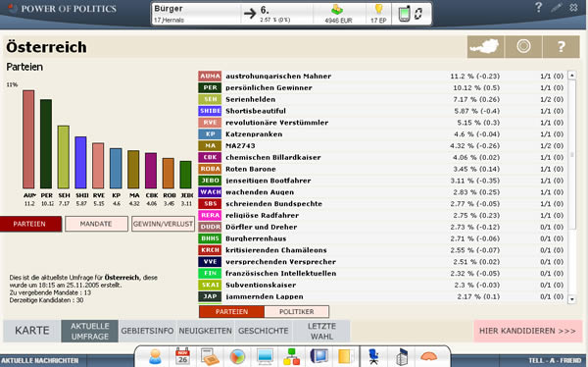The width and height of the screenshot is (588, 367).
Task: Open the pie chart statistics icon
Action: pyautogui.click(x=237, y=356)
